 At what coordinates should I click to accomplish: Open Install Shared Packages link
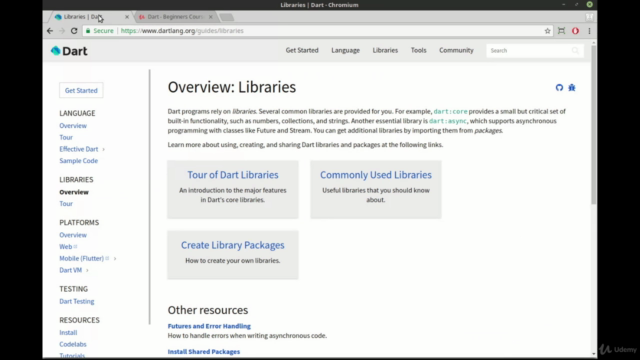(x=204, y=351)
